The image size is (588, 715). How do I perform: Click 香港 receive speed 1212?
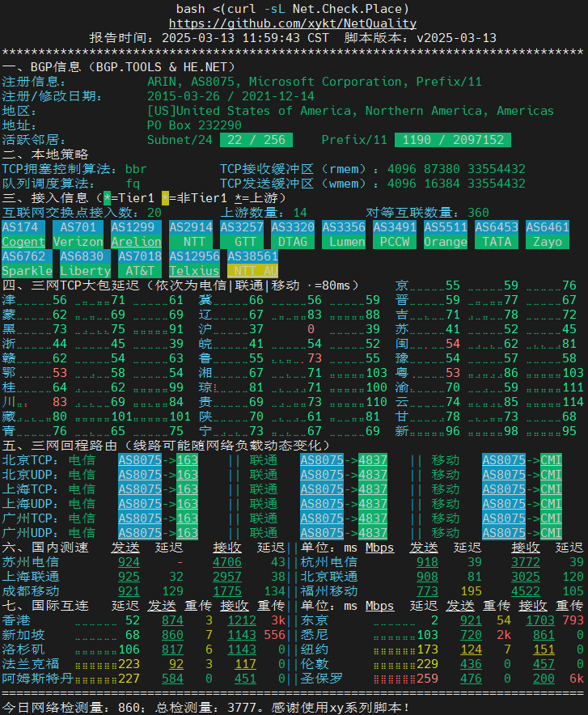point(242,620)
